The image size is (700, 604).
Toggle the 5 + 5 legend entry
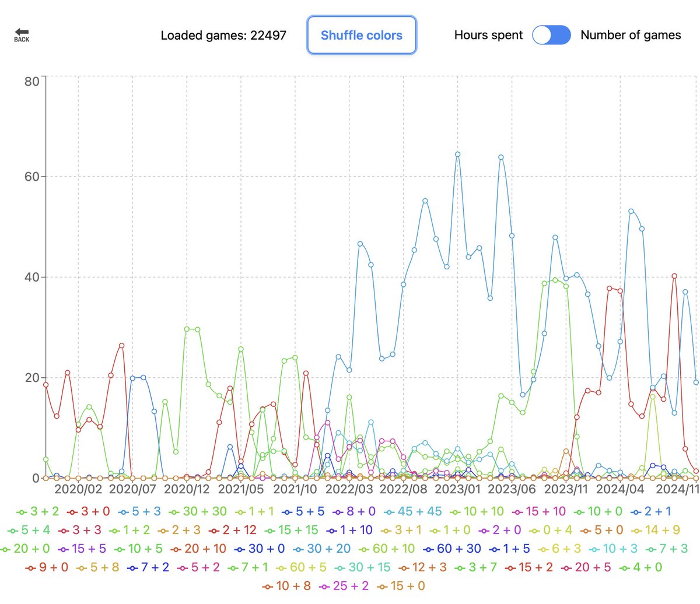point(303,511)
